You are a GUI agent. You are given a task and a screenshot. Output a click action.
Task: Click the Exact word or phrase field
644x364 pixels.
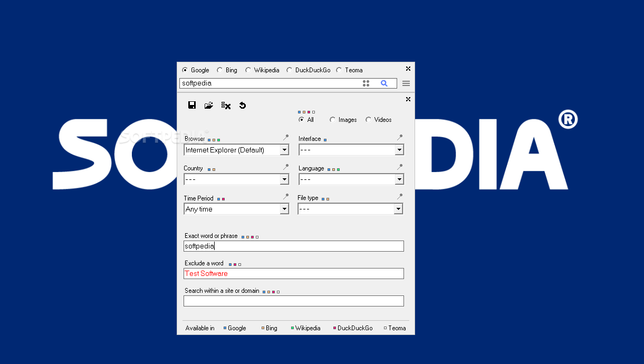[x=294, y=246]
